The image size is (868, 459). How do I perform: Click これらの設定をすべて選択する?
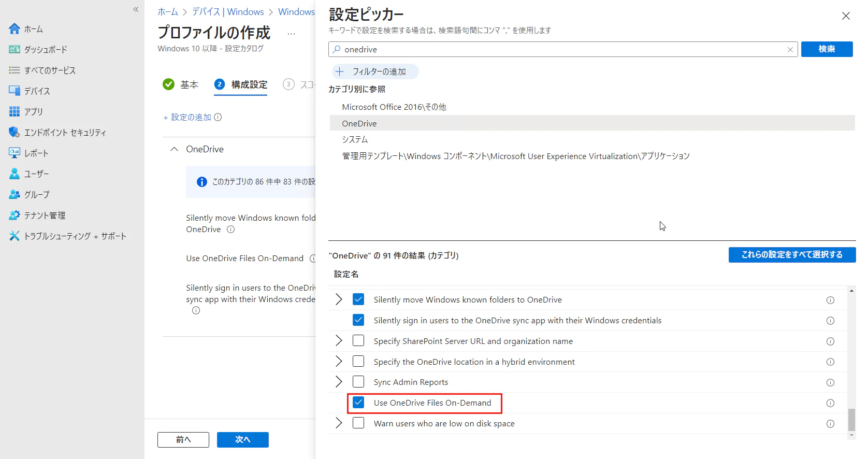click(792, 255)
